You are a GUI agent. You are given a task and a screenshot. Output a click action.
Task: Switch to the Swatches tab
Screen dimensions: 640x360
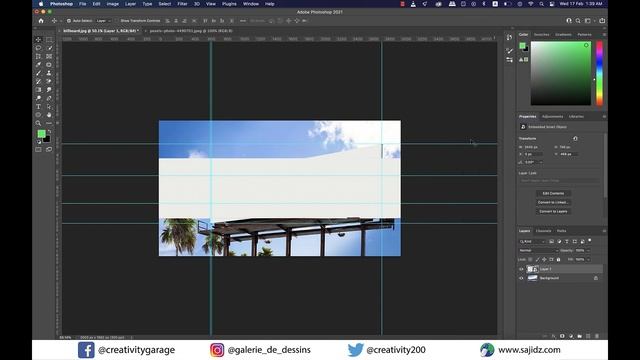(x=542, y=35)
